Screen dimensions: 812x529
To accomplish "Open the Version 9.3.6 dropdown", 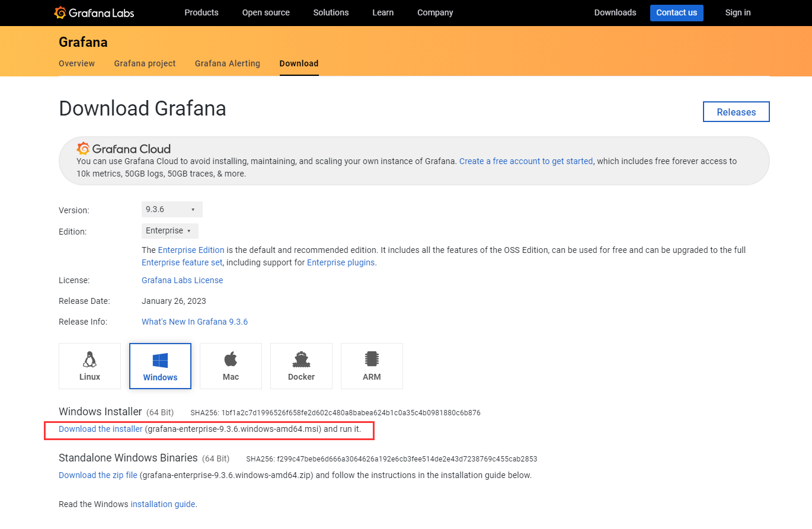I will click(172, 209).
